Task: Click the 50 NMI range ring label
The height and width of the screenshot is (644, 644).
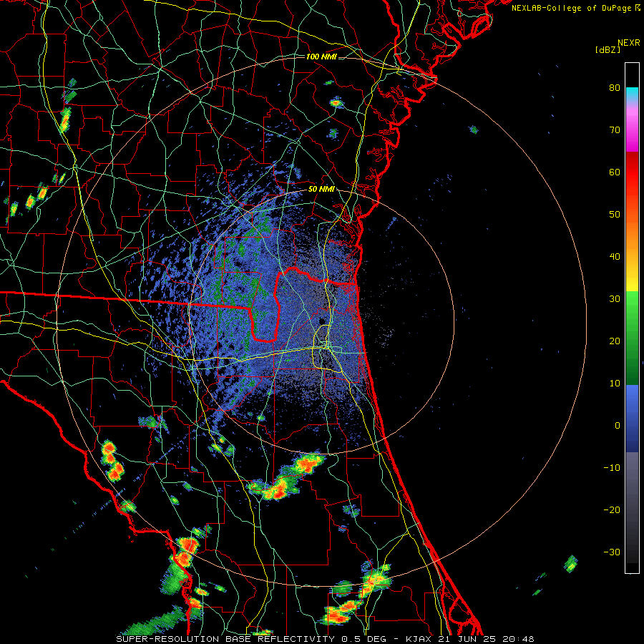Action: (321, 190)
